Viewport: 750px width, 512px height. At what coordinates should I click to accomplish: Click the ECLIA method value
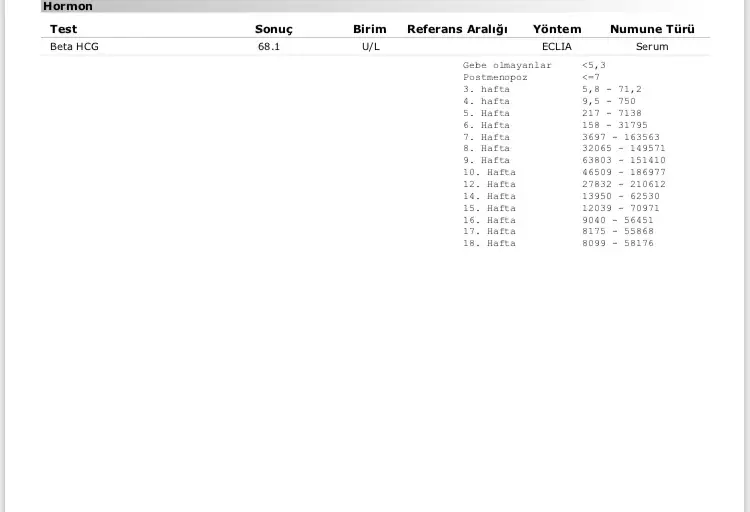[557, 46]
